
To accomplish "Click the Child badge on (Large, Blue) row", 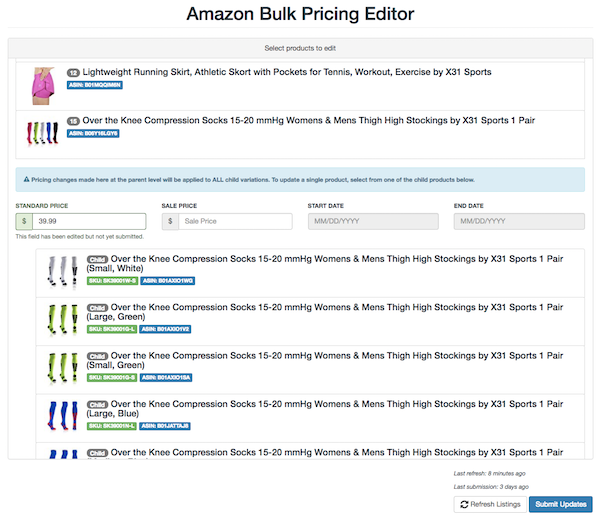I will (98, 404).
